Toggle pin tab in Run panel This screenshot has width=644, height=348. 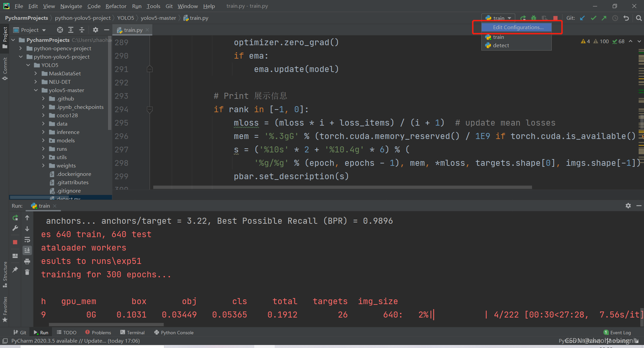point(15,269)
